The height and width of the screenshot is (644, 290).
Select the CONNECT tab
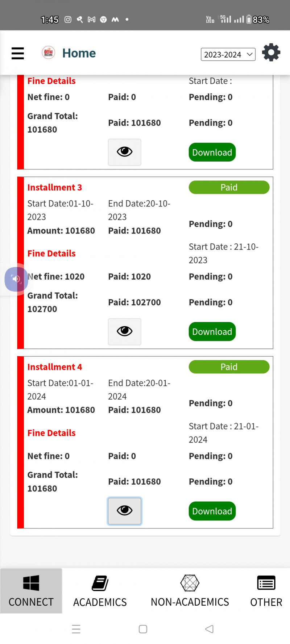[x=31, y=591]
